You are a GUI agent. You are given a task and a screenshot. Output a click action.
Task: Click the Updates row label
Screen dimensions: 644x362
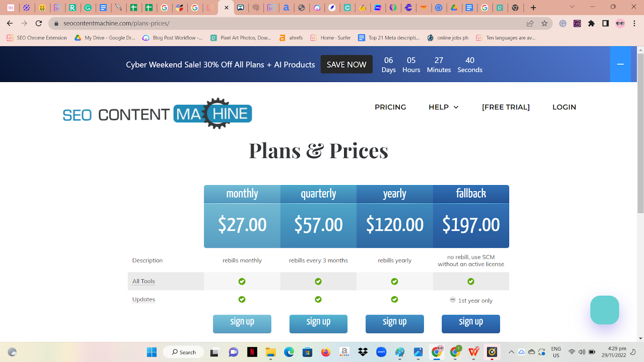tap(144, 299)
